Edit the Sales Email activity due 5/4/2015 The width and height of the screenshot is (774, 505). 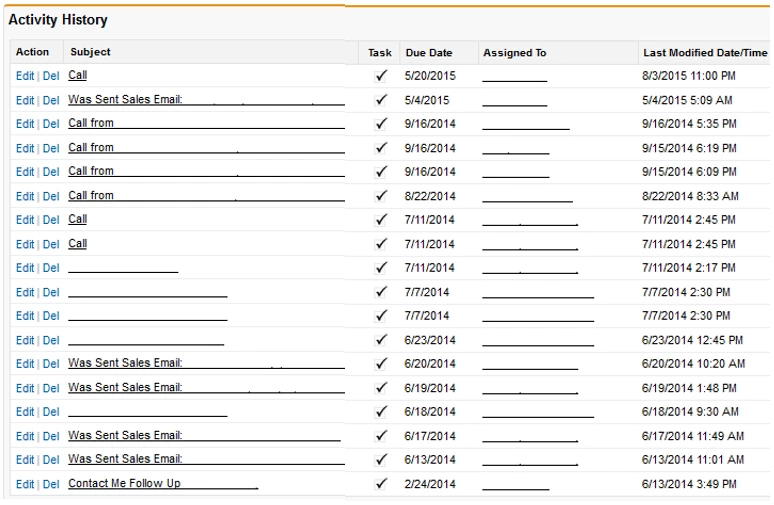tap(25, 100)
